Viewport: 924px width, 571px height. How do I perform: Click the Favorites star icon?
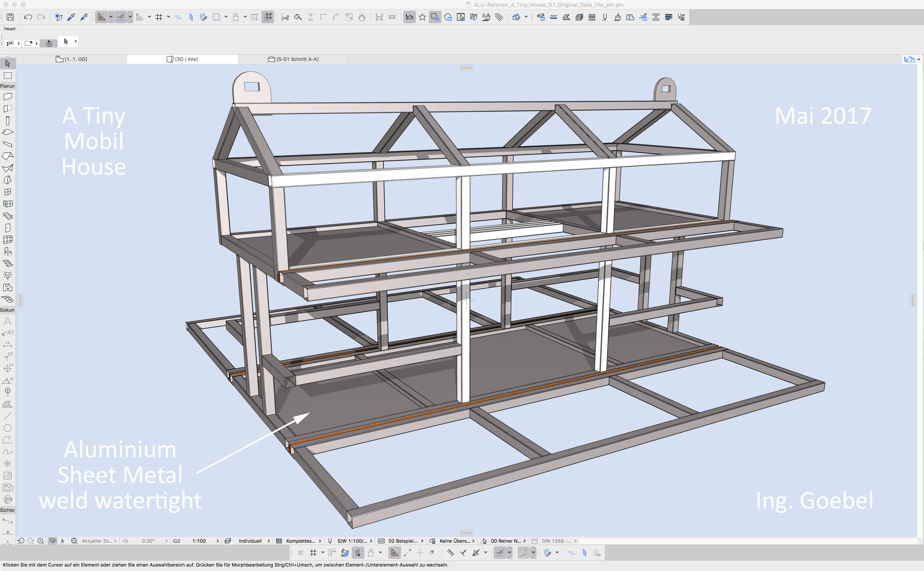click(422, 17)
